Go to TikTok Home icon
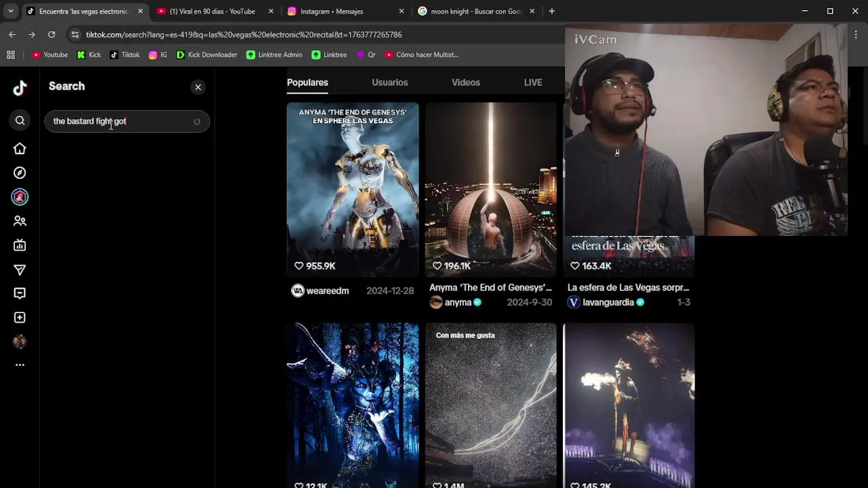Viewport: 868px width, 488px height. [x=20, y=148]
